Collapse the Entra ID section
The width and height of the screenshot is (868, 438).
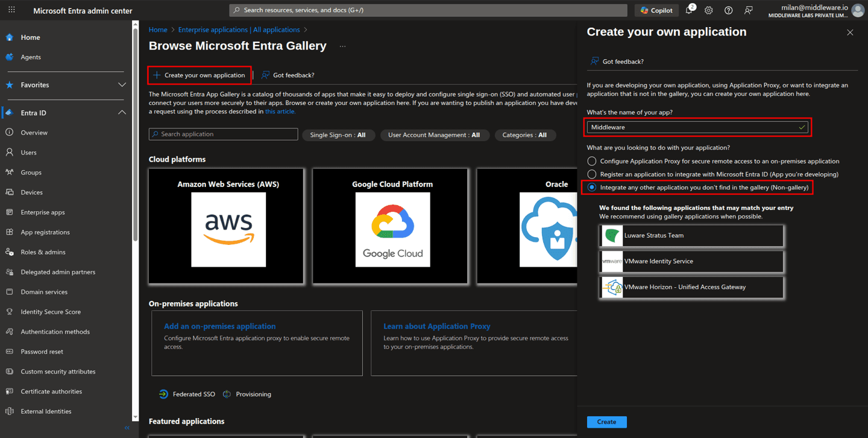tap(122, 112)
